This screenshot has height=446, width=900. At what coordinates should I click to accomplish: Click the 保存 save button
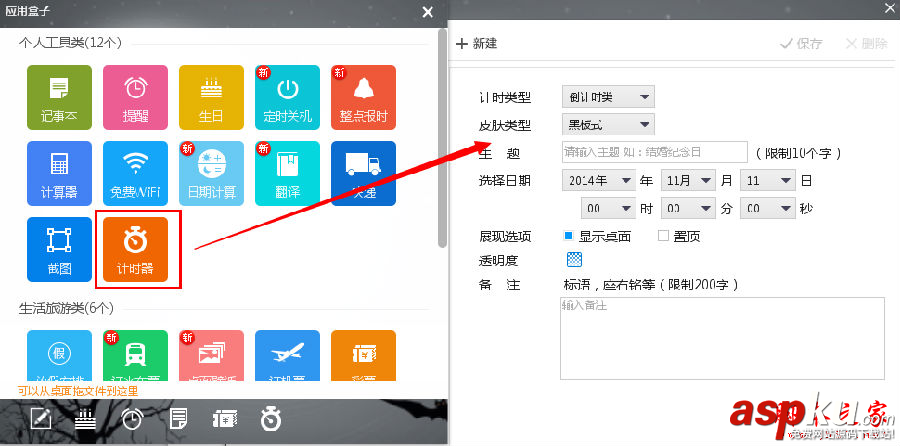(x=801, y=44)
